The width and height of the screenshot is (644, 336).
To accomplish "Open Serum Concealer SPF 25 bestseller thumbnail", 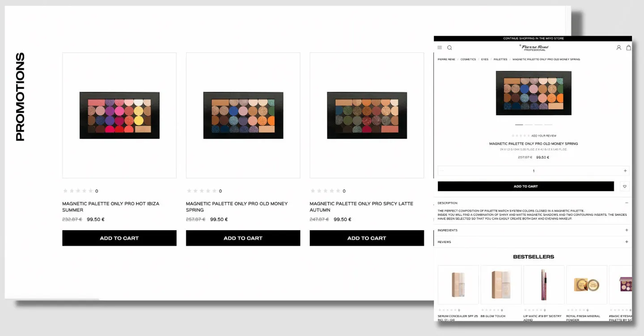I will pos(458,285).
